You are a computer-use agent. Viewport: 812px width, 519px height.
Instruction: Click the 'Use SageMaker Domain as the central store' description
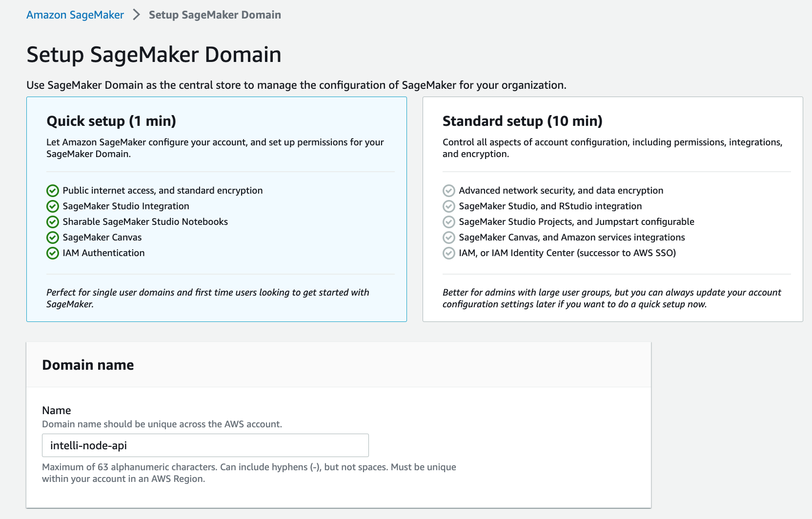point(296,85)
